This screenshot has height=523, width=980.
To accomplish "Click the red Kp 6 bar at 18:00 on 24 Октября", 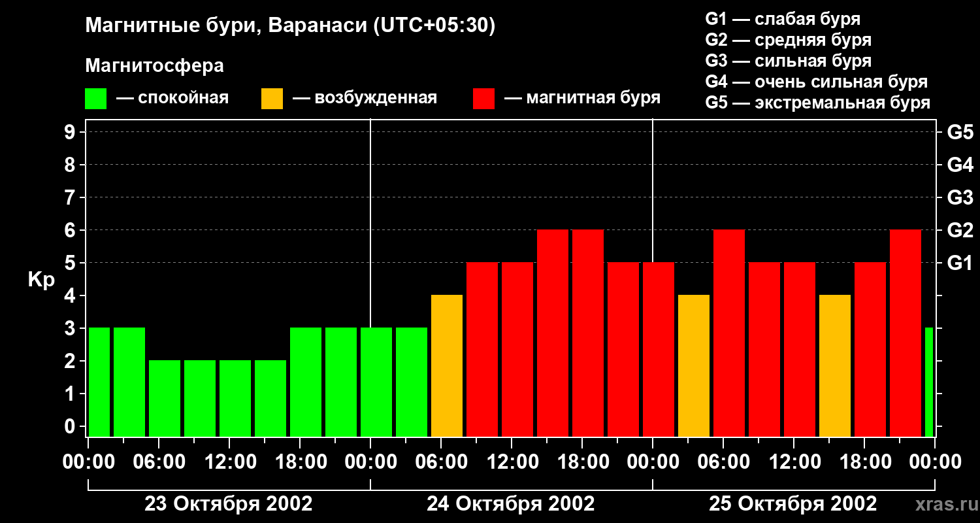I will (588, 333).
